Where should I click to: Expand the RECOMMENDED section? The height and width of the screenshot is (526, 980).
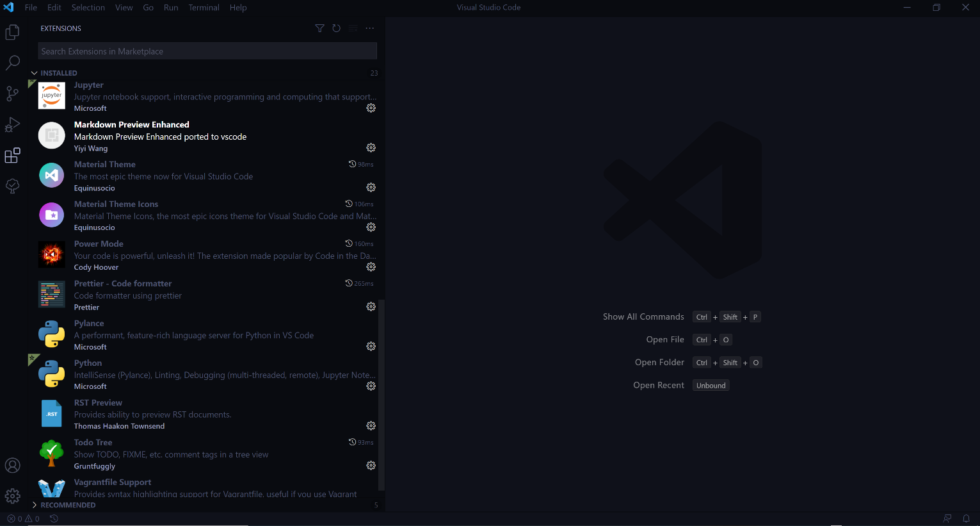(35, 505)
